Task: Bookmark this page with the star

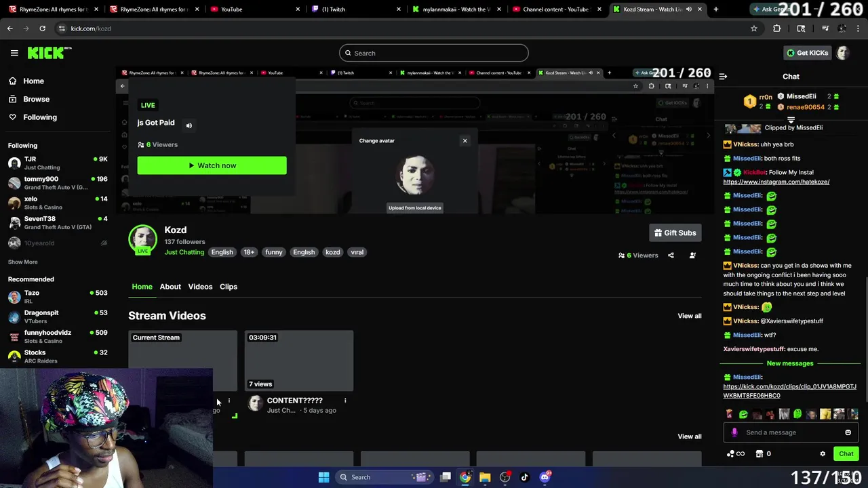Action: 754,28
